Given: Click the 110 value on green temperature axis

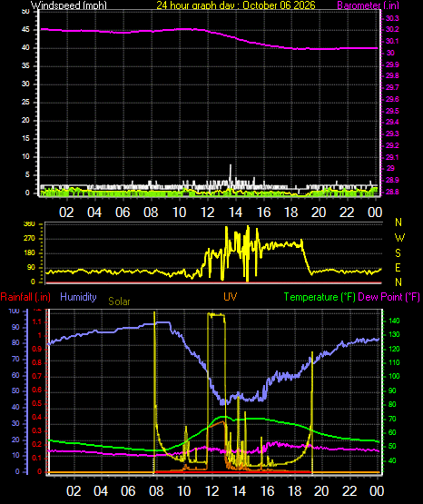Looking at the screenshot, I should click(394, 363).
